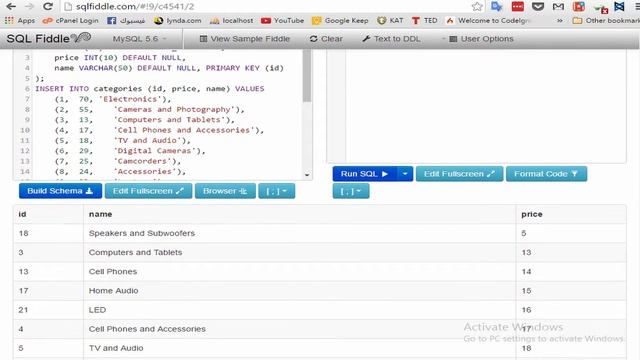Click the 'Electronics' line in schema editor

(x=113, y=99)
